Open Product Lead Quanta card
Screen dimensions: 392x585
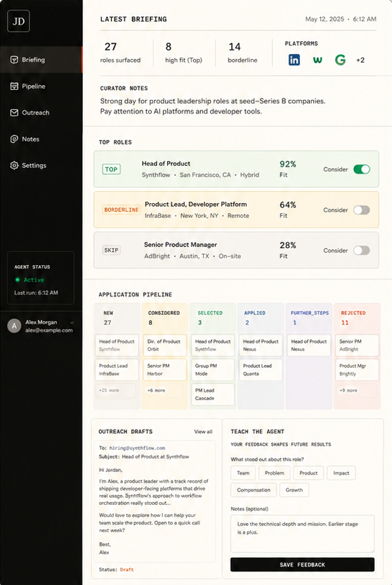[261, 369]
